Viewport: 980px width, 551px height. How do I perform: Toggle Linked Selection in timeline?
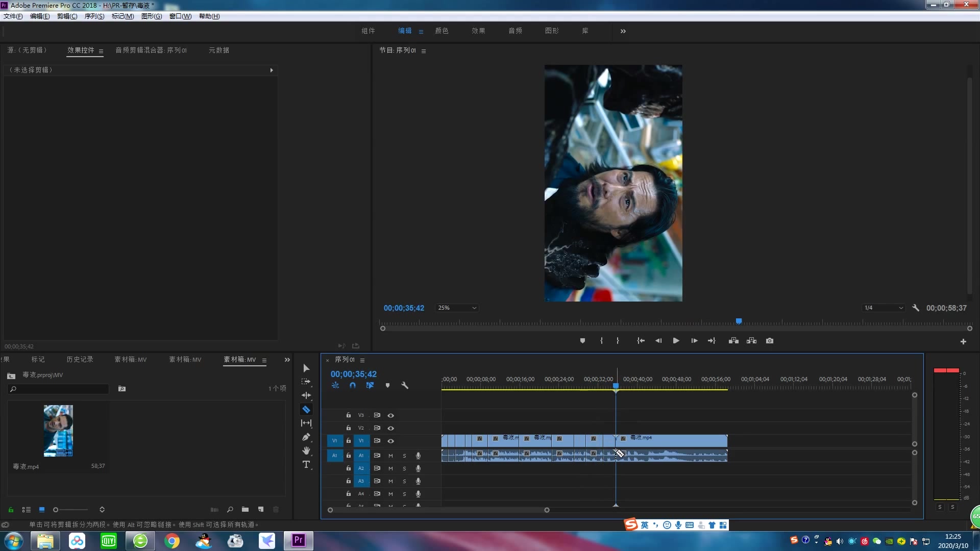370,386
